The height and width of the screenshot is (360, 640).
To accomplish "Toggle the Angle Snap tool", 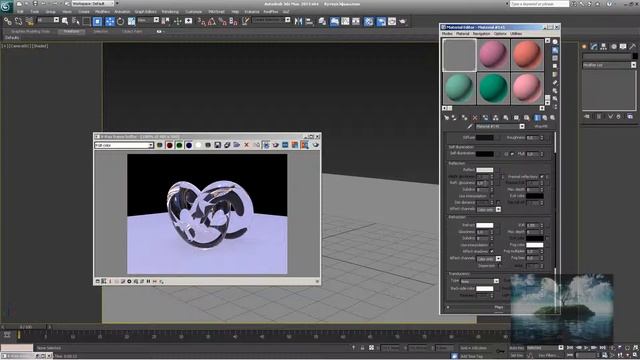I will [211, 21].
